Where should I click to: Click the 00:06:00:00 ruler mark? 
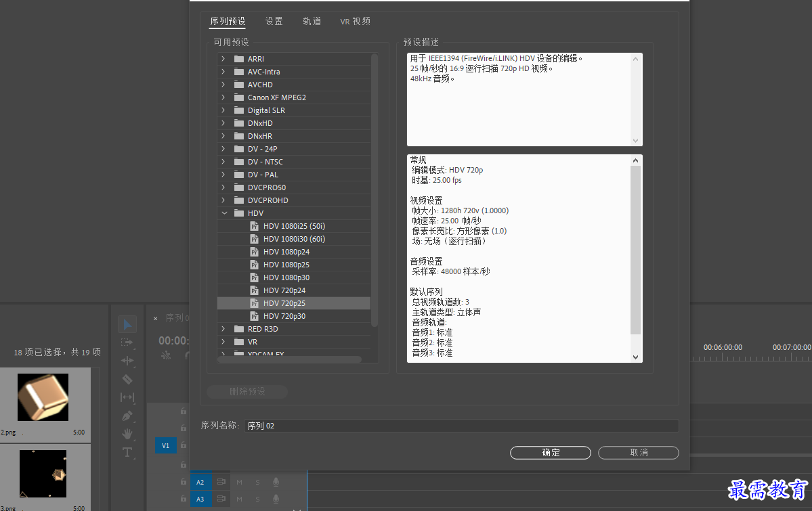[723, 347]
